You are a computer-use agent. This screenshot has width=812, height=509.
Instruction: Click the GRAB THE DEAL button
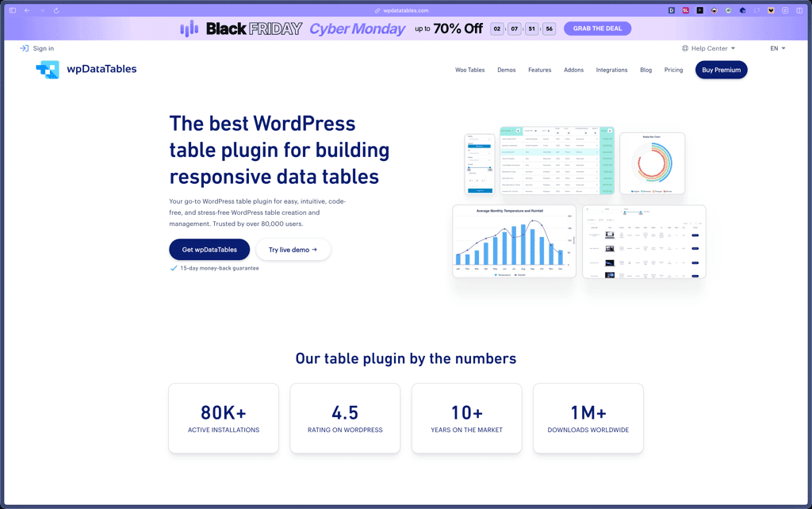[597, 29]
